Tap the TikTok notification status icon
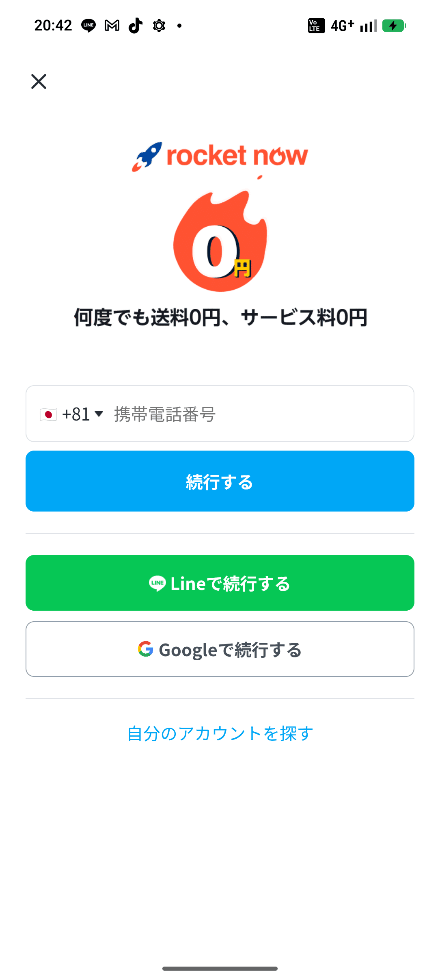Screen dimensions: 440x980 pyautogui.click(x=136, y=26)
